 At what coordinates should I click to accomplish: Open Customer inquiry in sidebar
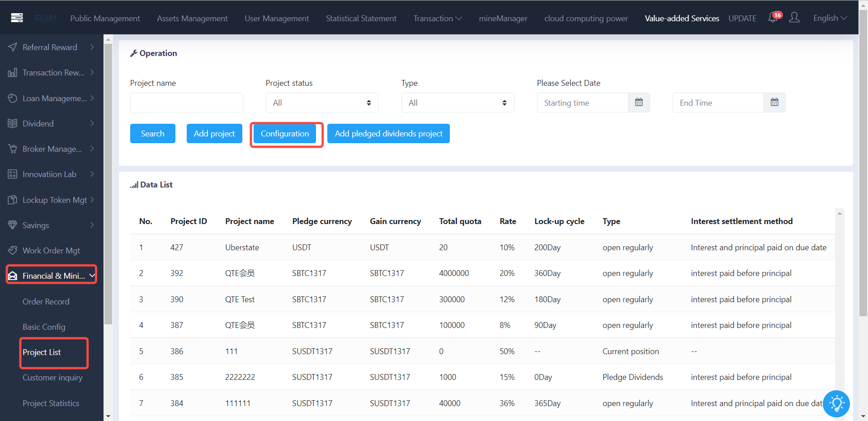coord(52,377)
